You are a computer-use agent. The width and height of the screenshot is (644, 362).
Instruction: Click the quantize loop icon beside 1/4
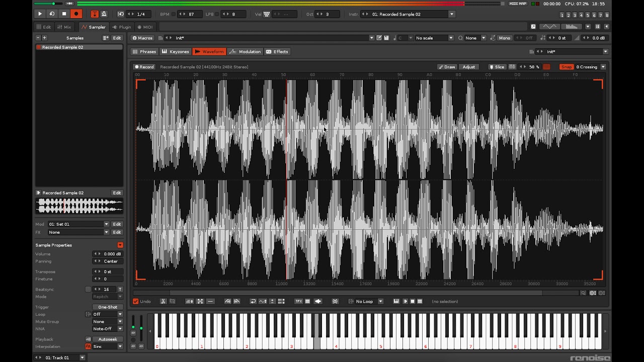pos(121,14)
